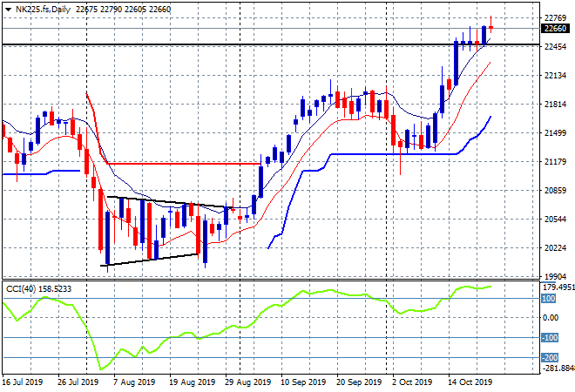Screen dimensions: 575x392
Task: Click the CCI 0.00 axis label
Action: click(x=551, y=318)
